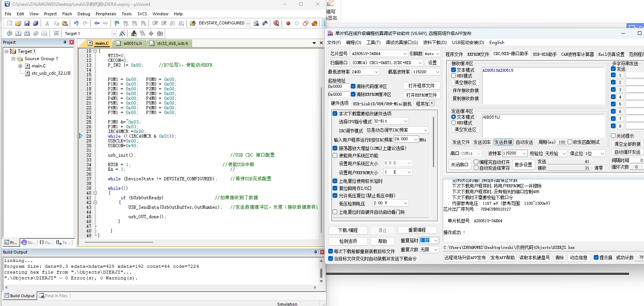Open the Templates panel tab
The image size is (644, 306).
[x=63, y=242]
